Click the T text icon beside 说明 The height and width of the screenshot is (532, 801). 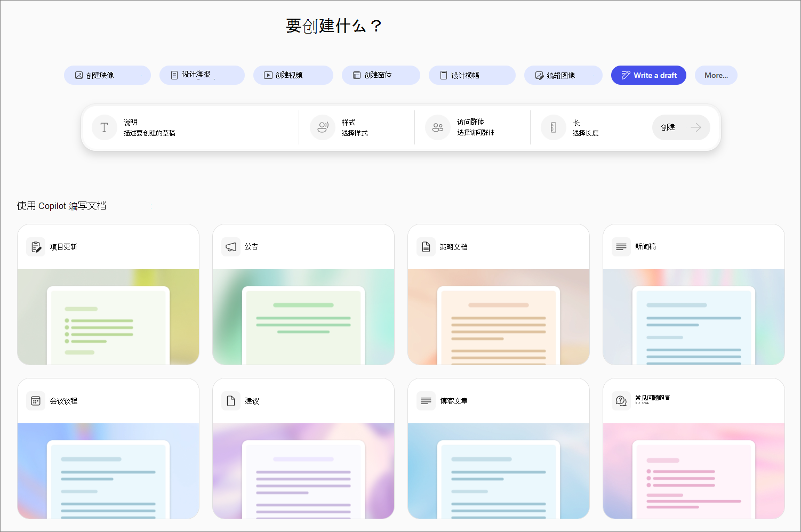(105, 127)
